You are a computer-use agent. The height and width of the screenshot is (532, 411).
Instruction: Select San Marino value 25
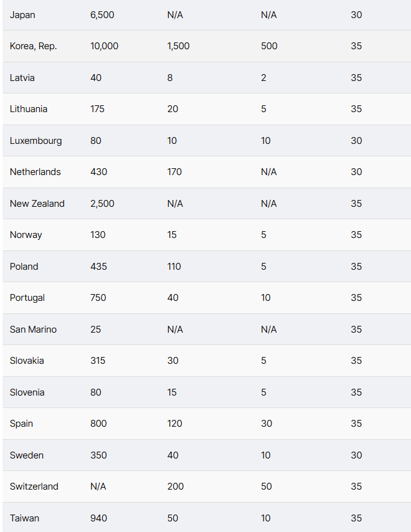point(96,330)
